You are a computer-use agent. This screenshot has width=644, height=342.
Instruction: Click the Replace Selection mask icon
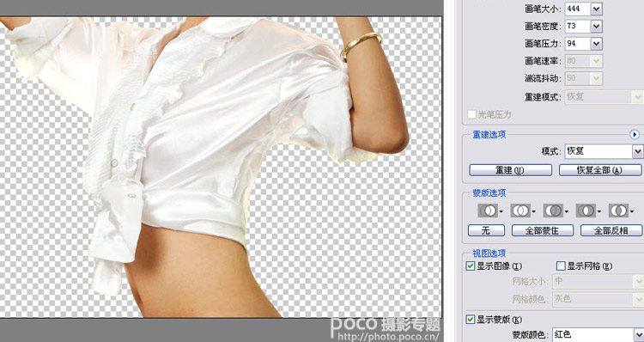point(488,211)
